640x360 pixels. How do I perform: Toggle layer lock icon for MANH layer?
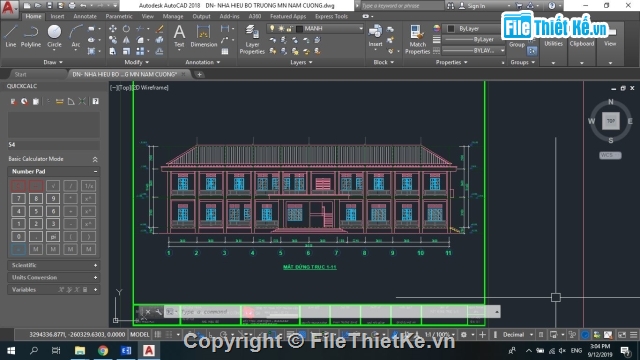click(x=289, y=29)
